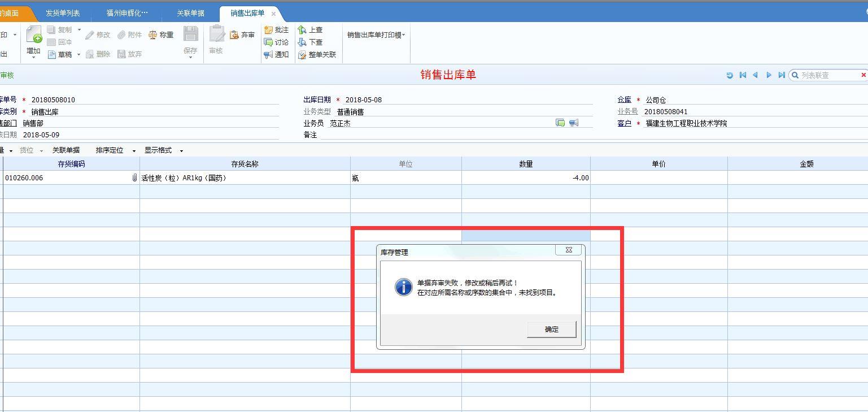Switch to the 福州申辉化… tab
Screen dimensions: 868x412
(127, 13)
